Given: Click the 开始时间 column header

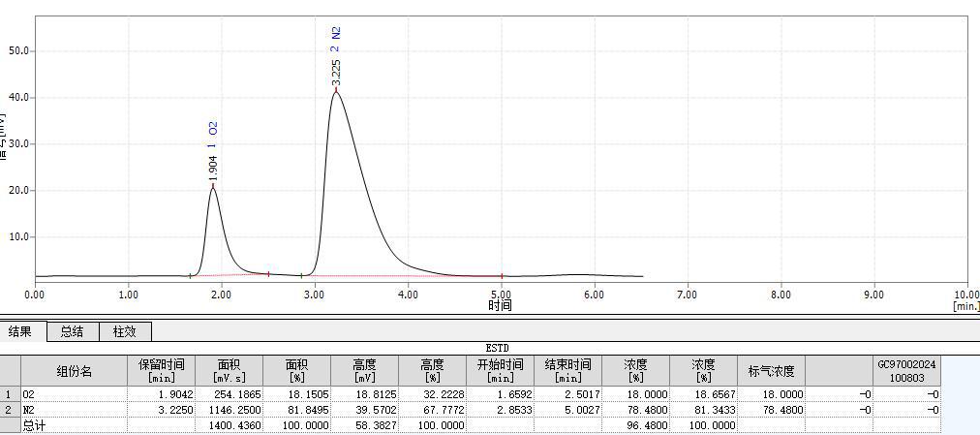Looking at the screenshot, I should pyautogui.click(x=500, y=371).
